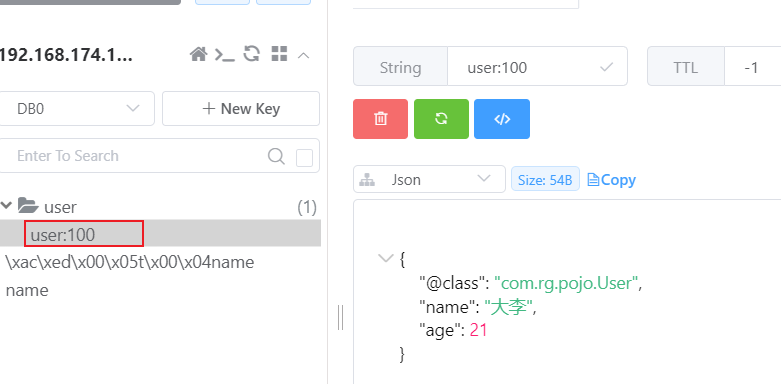The image size is (781, 384).
Task: Collapse the 192.168.174.1 connection chevron
Action: click(303, 55)
